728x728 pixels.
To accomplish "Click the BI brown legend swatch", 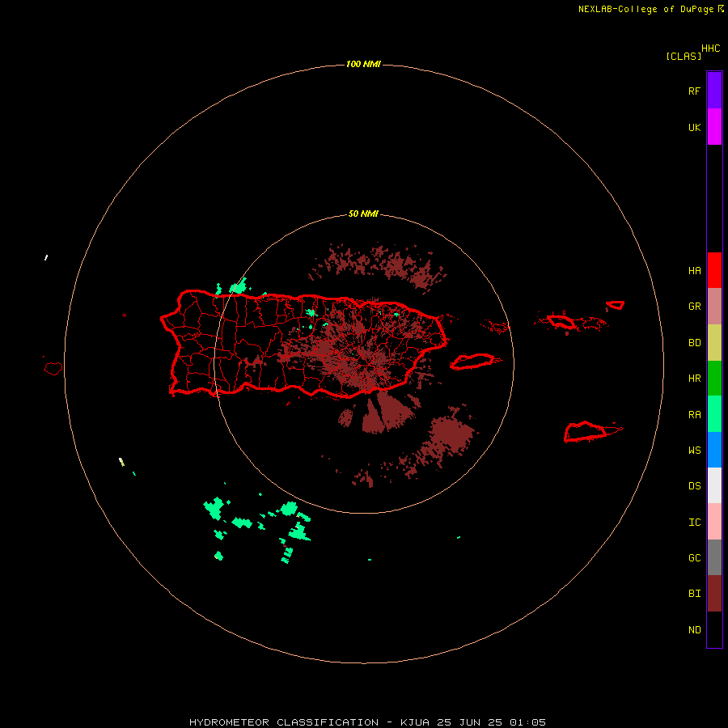I will 714,594.
